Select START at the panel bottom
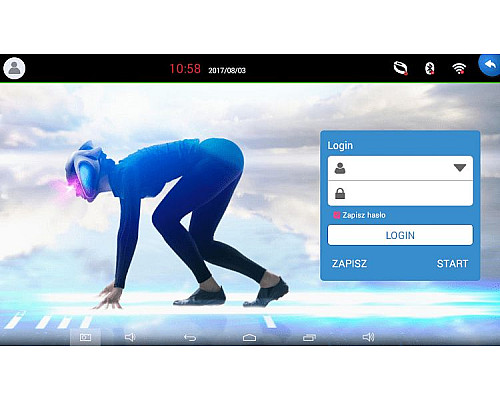Image resolution: width=500 pixels, height=400 pixels. pos(452,264)
